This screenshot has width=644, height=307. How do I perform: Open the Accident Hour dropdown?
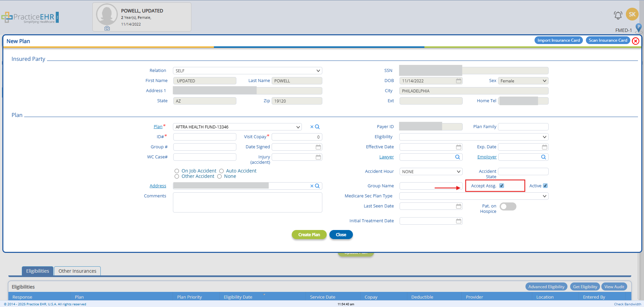click(431, 171)
